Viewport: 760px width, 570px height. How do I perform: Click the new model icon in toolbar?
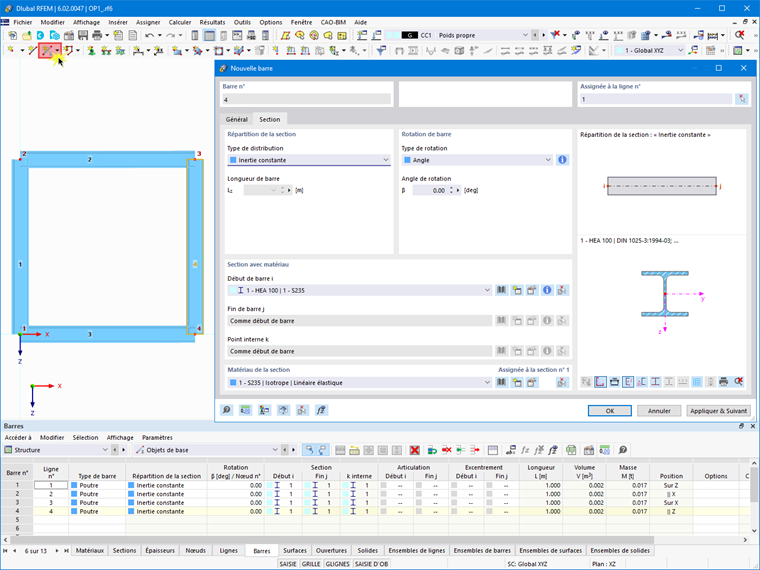click(13, 35)
